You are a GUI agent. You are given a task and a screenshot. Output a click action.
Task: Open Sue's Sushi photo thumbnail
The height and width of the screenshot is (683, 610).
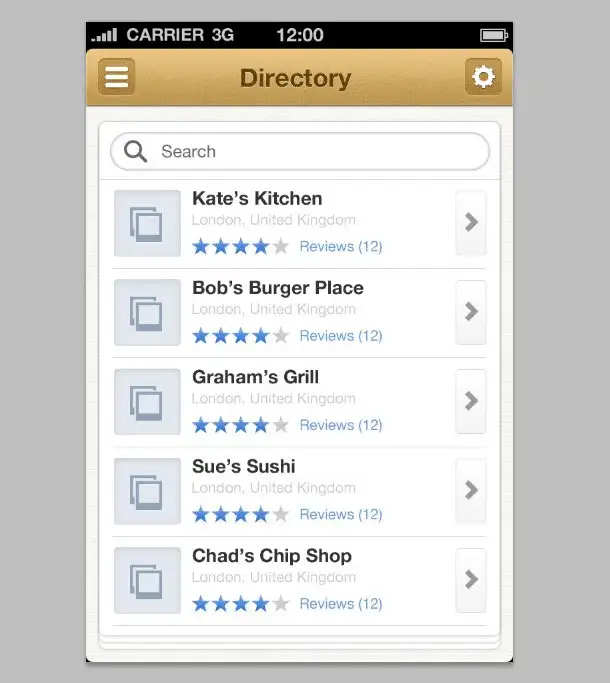point(147,491)
